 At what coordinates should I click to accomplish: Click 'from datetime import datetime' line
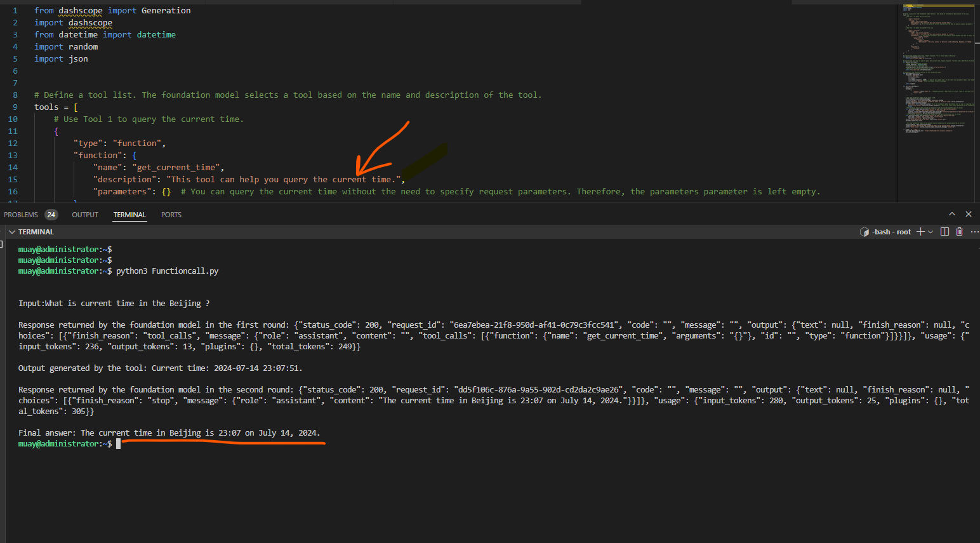pos(105,35)
